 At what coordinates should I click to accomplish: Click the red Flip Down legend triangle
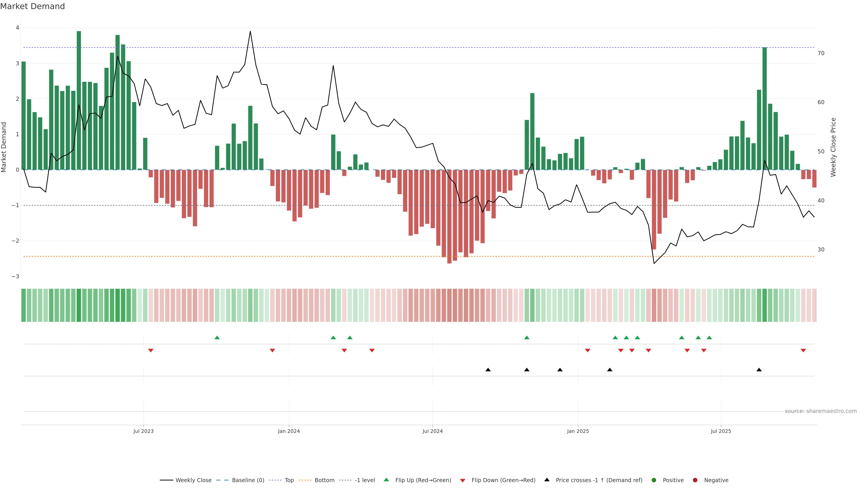click(x=463, y=480)
